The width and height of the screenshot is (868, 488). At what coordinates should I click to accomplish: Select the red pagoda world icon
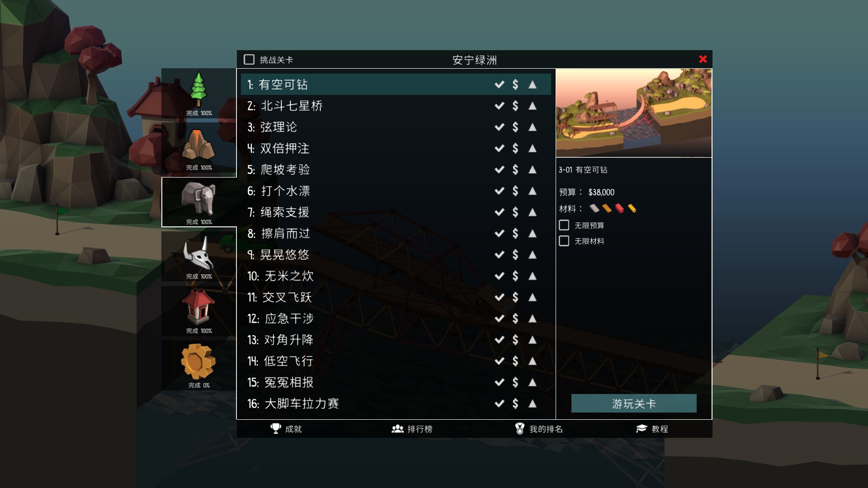199,311
